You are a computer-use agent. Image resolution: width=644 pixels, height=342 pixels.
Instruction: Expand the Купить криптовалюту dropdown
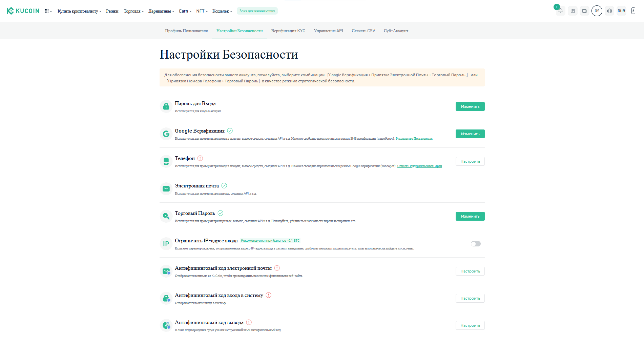point(79,11)
